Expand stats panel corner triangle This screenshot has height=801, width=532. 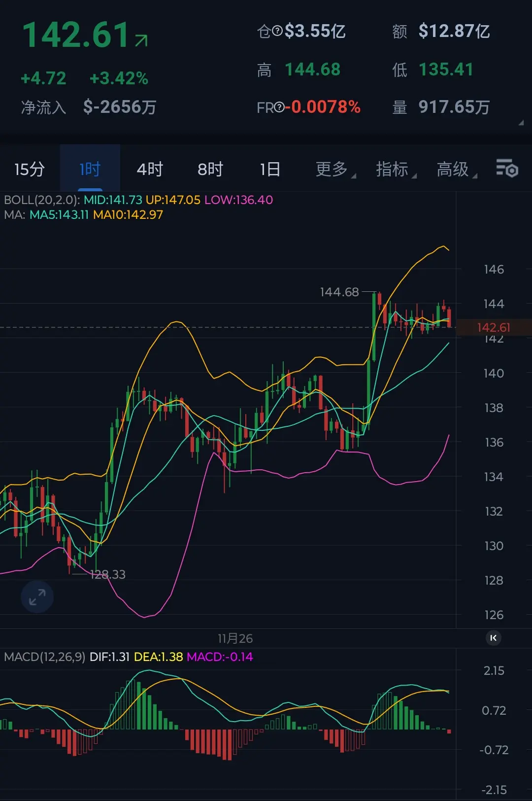(521, 123)
